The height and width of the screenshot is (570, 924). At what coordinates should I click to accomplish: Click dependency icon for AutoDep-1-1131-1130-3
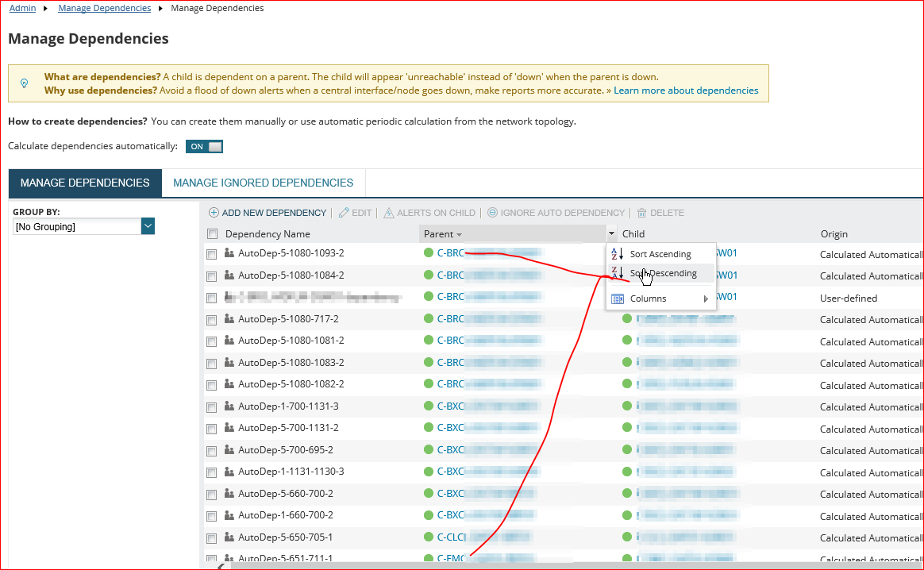click(x=229, y=471)
